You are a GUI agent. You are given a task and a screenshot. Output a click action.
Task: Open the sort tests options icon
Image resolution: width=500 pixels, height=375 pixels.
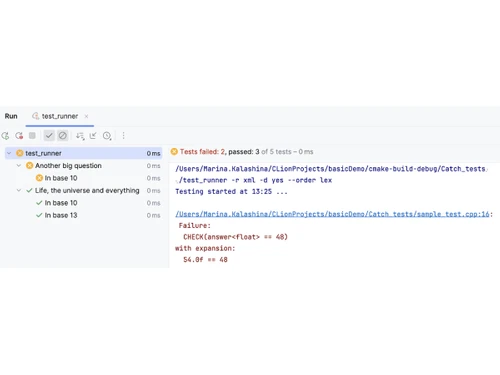coord(80,136)
